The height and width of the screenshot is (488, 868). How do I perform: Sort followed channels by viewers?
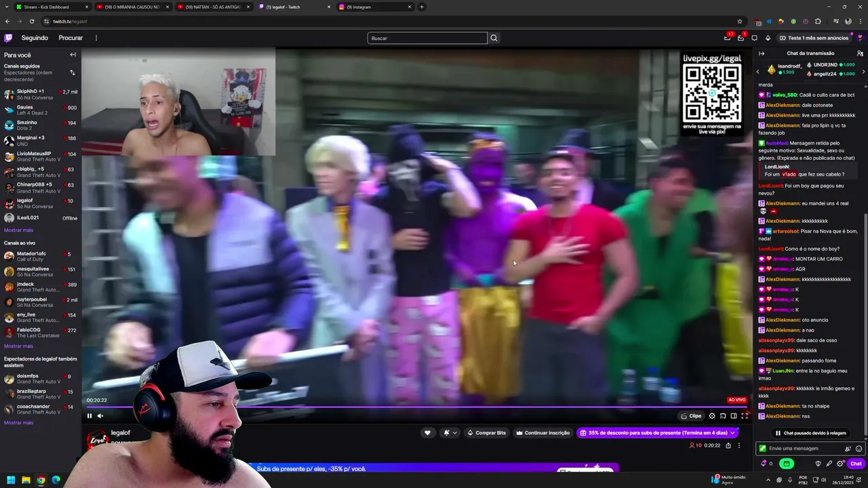pos(73,73)
